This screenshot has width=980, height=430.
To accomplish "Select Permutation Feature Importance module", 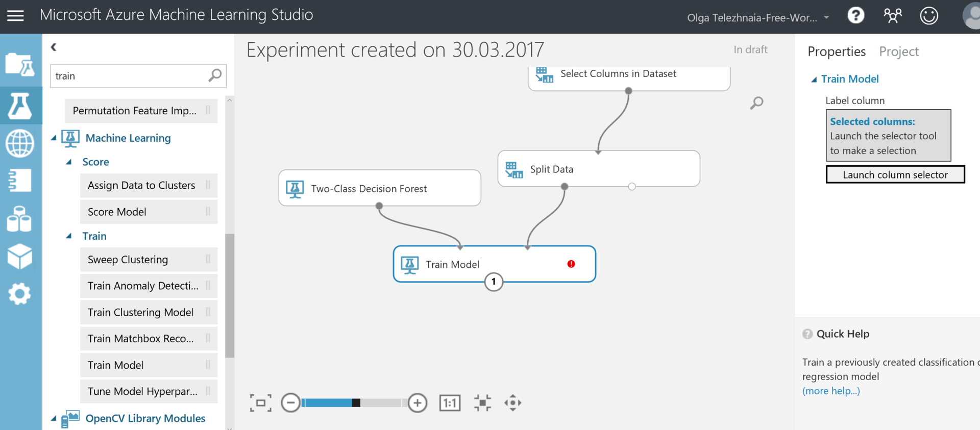I will [x=141, y=111].
